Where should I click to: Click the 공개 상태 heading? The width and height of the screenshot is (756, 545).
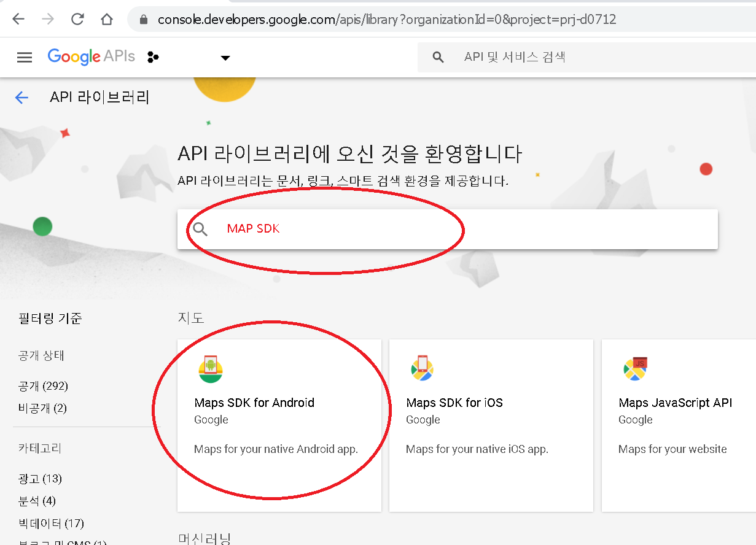[x=41, y=356]
